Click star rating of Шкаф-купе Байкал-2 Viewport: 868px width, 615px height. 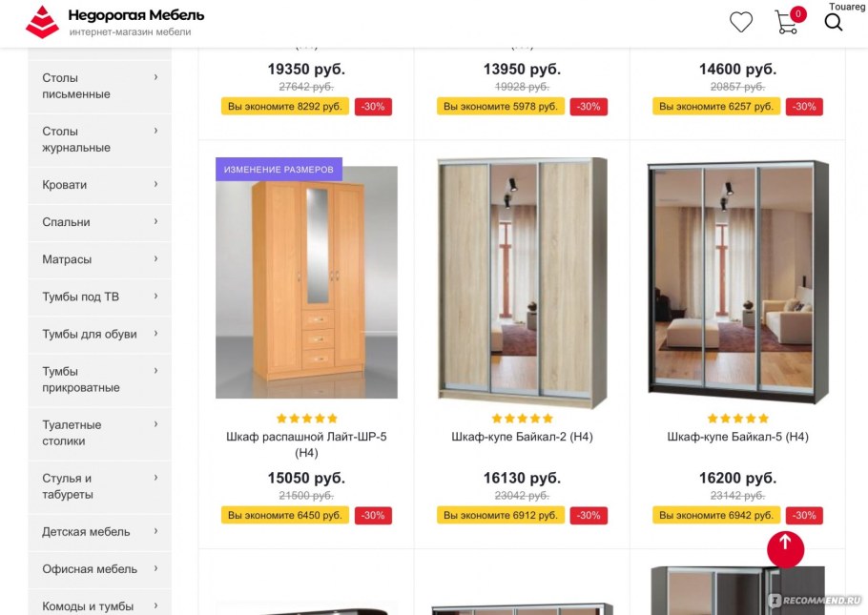[x=522, y=419]
